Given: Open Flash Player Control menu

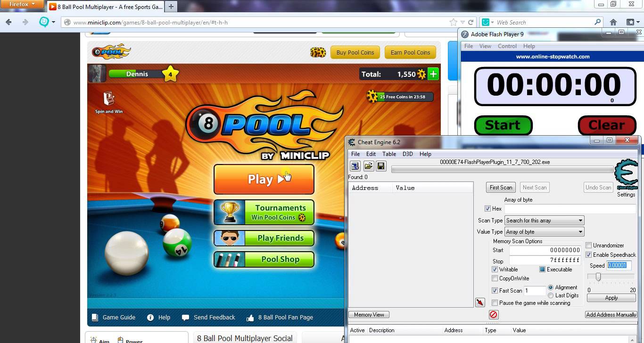Looking at the screenshot, I should pos(507,46).
